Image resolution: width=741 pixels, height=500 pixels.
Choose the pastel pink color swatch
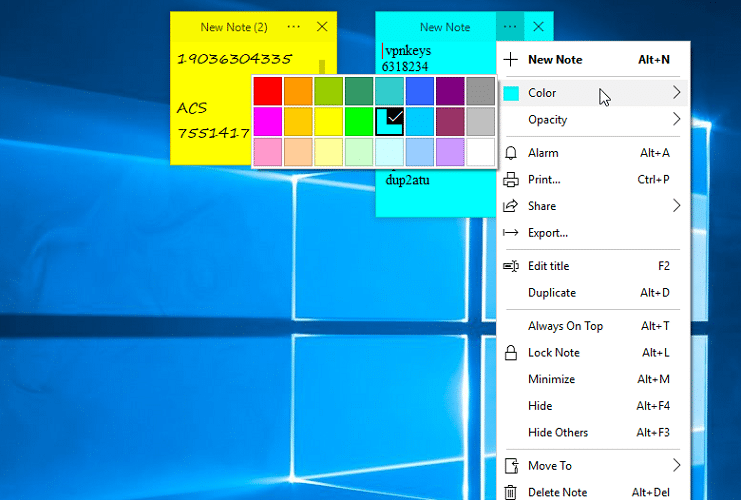(x=268, y=152)
